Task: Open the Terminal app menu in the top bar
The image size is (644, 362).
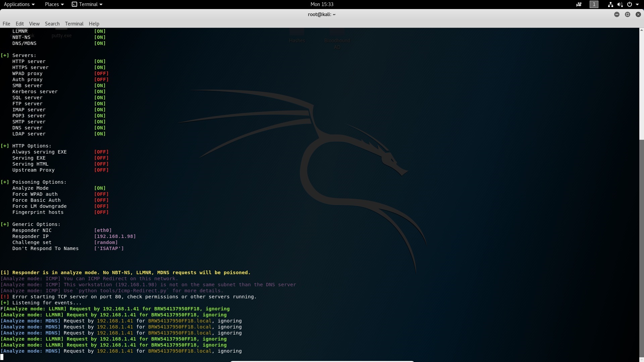Action: (x=87, y=4)
